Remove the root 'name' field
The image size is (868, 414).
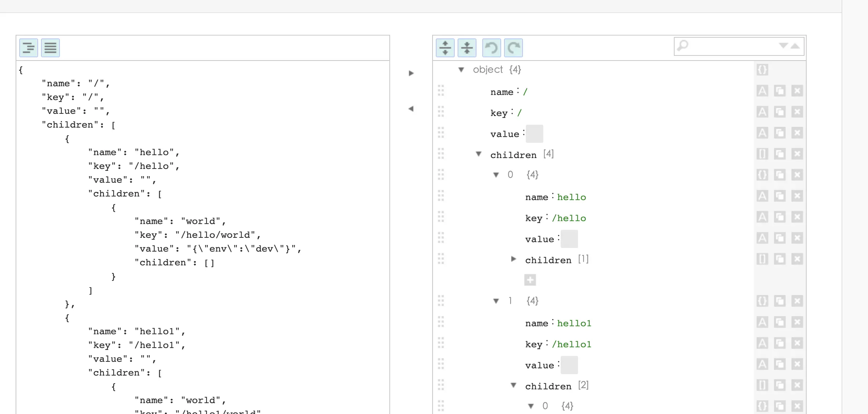797,91
